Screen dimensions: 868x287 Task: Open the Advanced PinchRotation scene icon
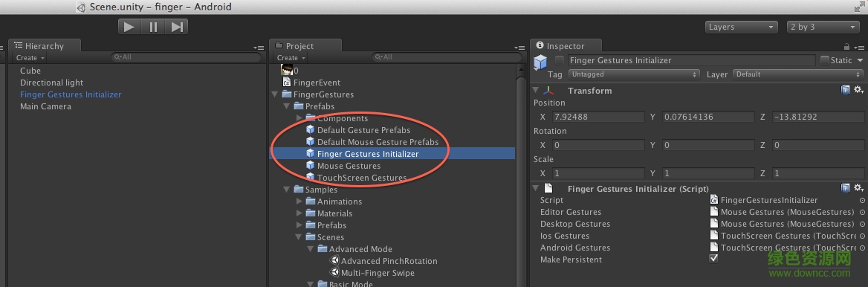click(334, 261)
